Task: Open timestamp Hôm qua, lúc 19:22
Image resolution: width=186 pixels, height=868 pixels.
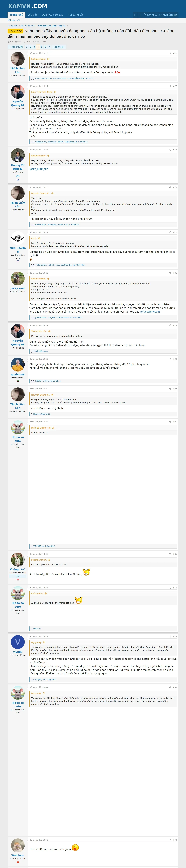Action: pos(39,53)
